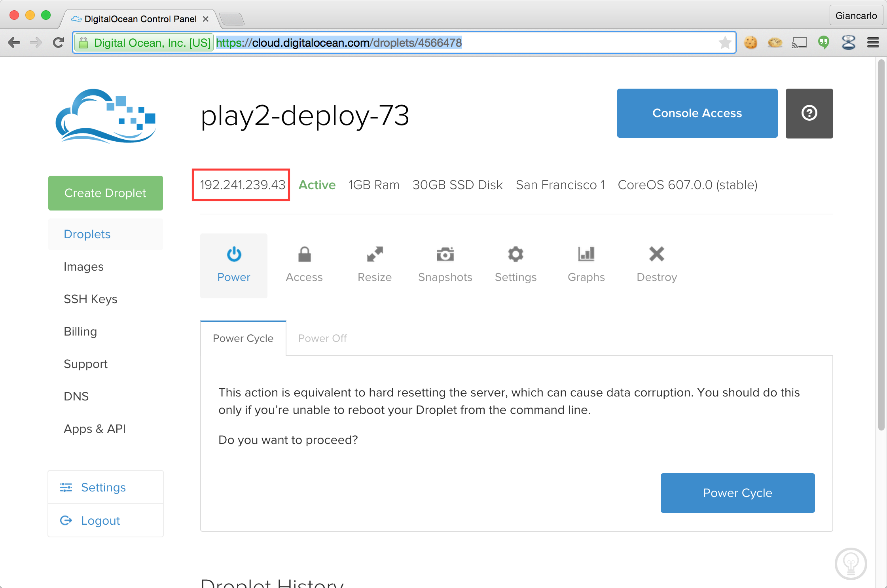Click the blue ring extension icon
This screenshot has height=588, width=887.
pyautogui.click(x=848, y=42)
